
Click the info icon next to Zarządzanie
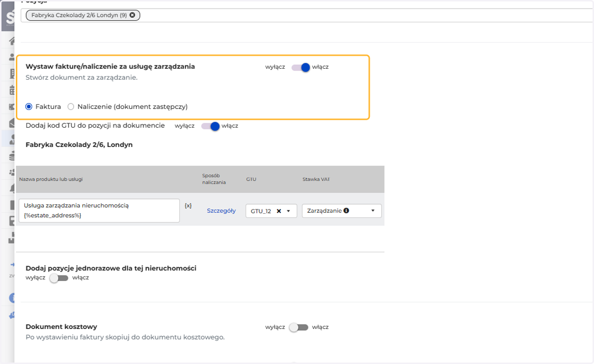pos(346,210)
